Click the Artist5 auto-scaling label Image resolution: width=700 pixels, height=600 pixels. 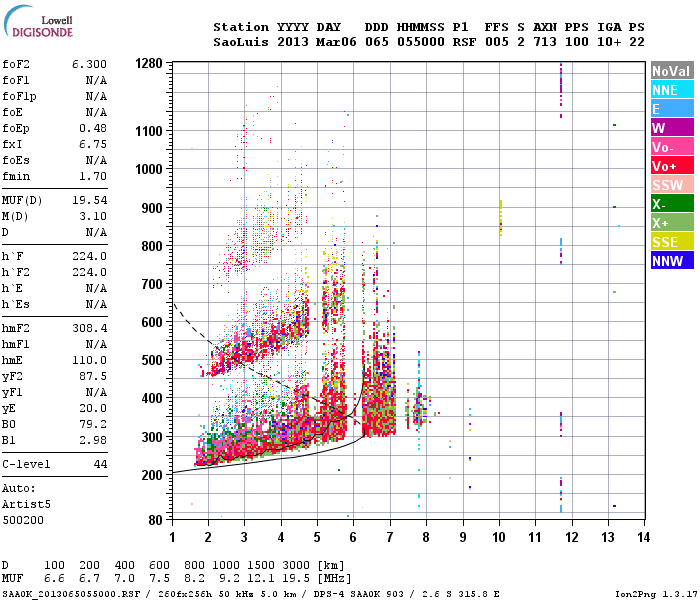click(x=26, y=504)
